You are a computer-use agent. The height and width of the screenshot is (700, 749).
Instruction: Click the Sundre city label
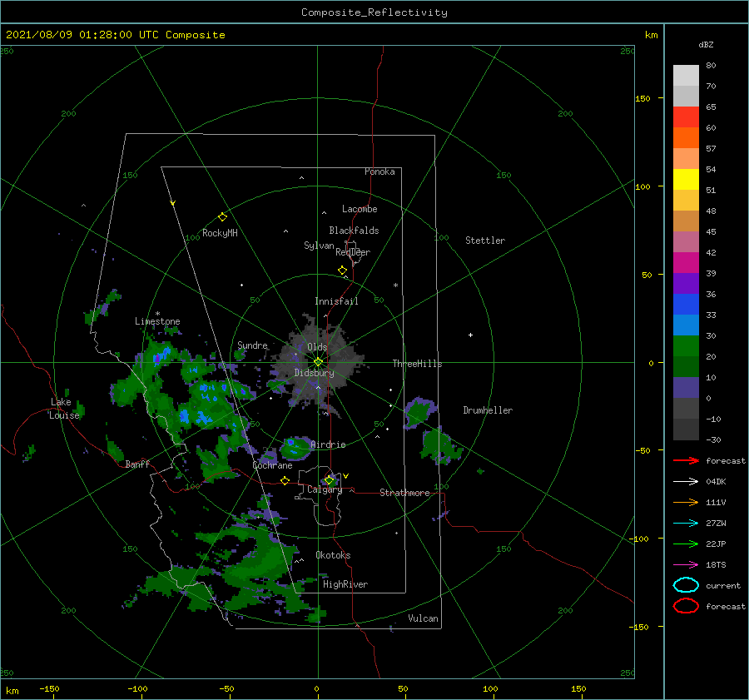[x=252, y=345]
